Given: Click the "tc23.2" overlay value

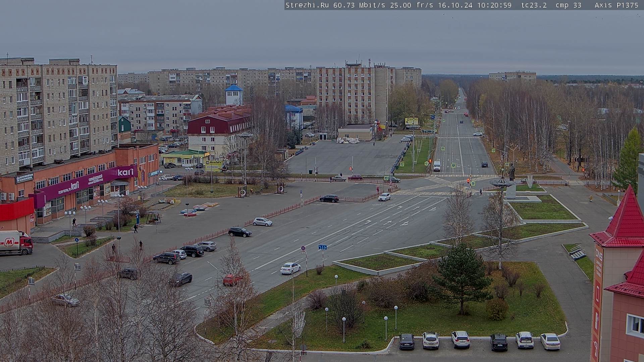Looking at the screenshot, I should click(x=534, y=5).
